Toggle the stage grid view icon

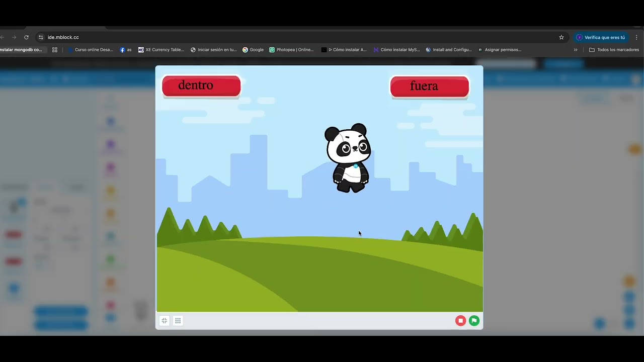[x=178, y=321]
